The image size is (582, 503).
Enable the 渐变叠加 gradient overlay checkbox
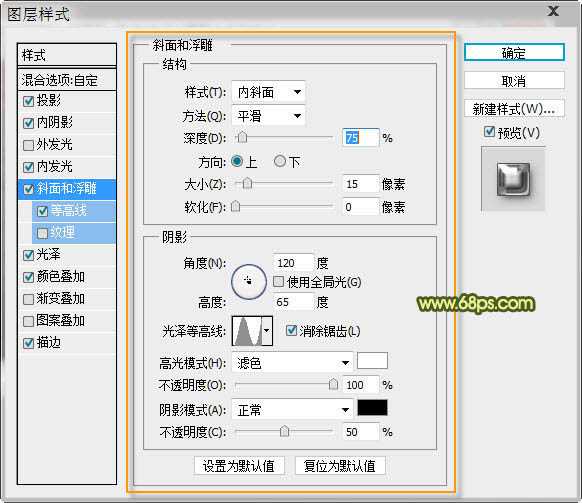29,299
